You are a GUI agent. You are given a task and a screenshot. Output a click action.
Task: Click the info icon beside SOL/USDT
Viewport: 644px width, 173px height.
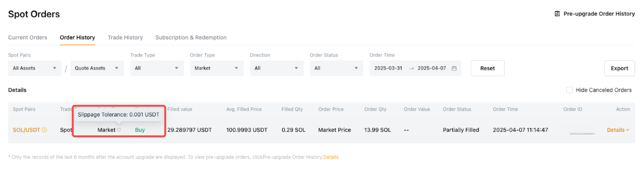click(44, 130)
